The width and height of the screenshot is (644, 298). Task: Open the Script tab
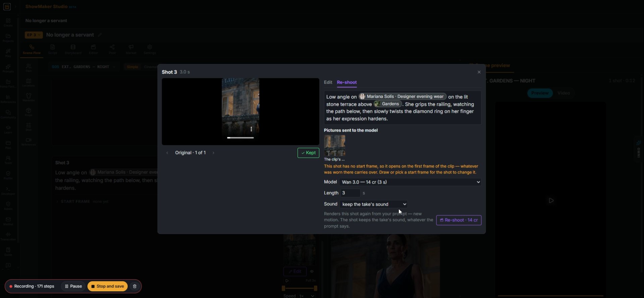tap(53, 49)
